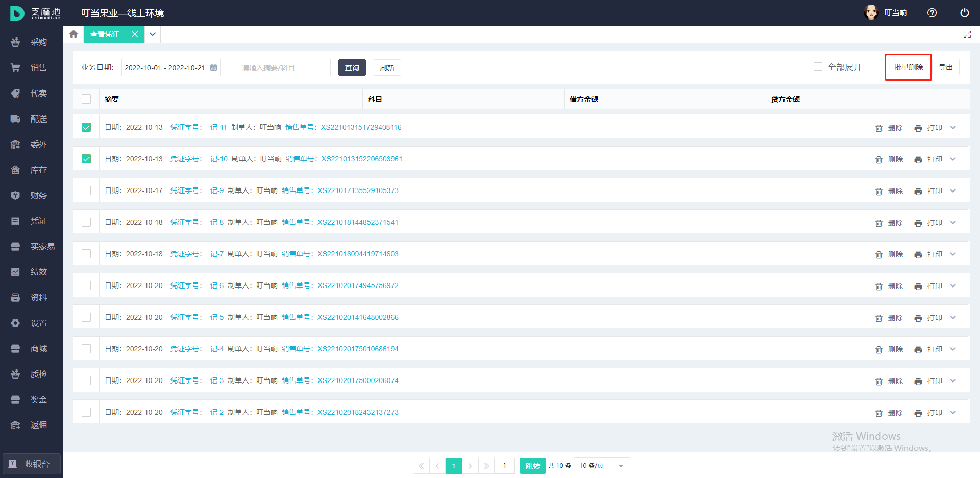Viewport: 980px width, 478px height.
Task: Click the 摘要/科目 search input field
Action: (x=284, y=67)
